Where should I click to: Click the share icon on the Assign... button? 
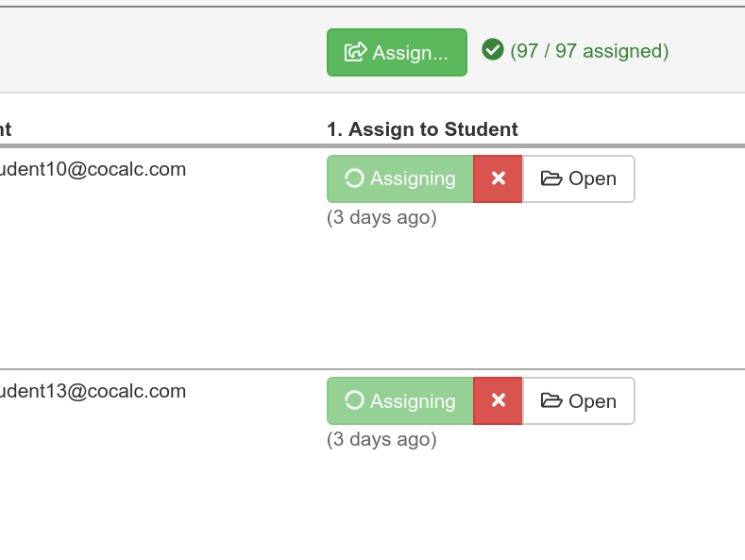click(x=356, y=52)
